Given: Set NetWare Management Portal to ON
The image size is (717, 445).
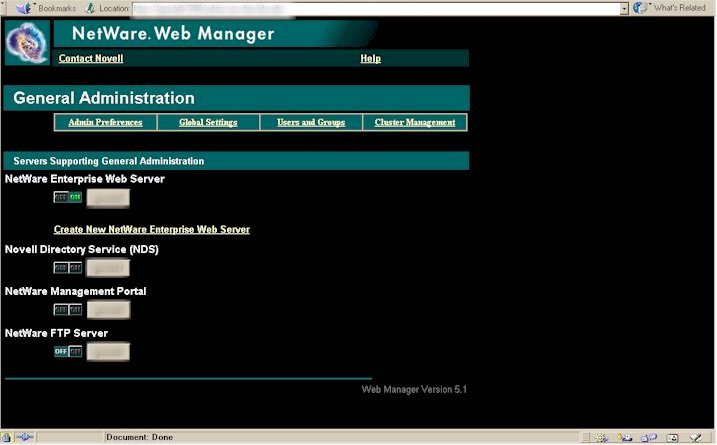Looking at the screenshot, I should (x=75, y=310).
